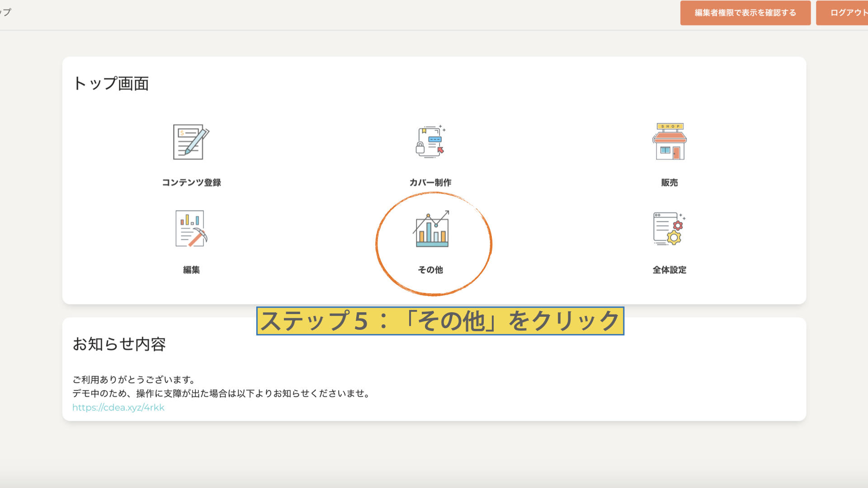Open the 販売 shop storefront icon
This screenshot has width=868, height=488.
tap(669, 142)
